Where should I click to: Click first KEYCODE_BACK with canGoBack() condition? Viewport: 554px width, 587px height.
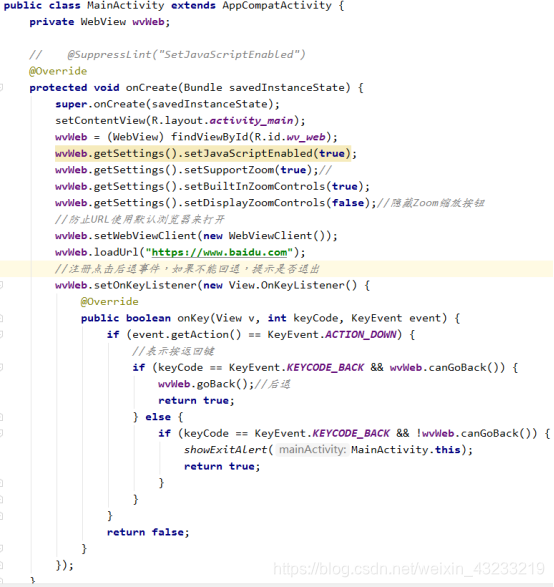coord(325,368)
